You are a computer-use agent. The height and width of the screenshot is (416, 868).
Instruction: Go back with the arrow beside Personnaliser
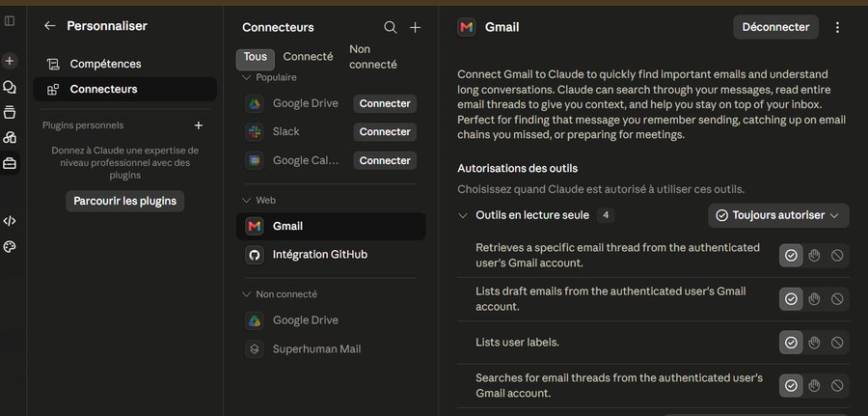point(50,25)
